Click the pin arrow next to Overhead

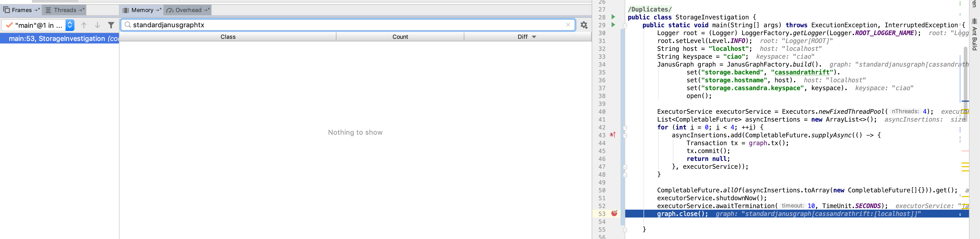click(206, 10)
